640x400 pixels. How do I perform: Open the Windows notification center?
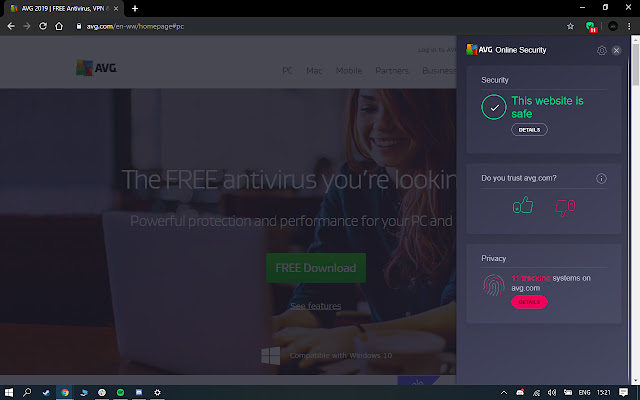(x=623, y=393)
